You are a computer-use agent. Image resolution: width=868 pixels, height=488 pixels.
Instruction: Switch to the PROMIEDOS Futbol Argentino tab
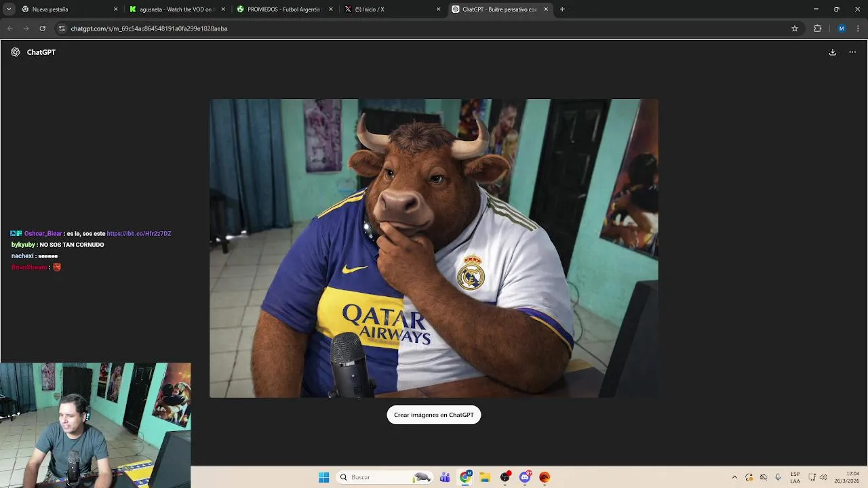point(283,9)
